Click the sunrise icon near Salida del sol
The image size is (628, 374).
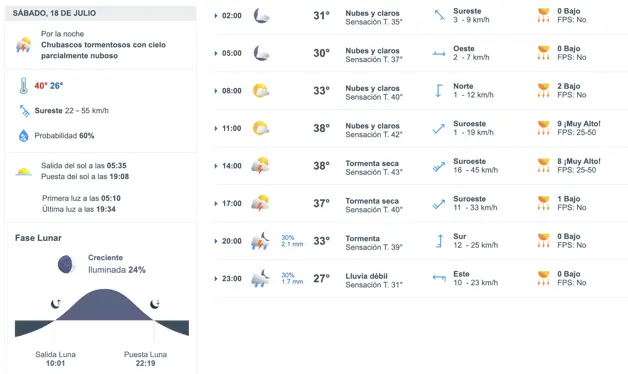pos(24,172)
